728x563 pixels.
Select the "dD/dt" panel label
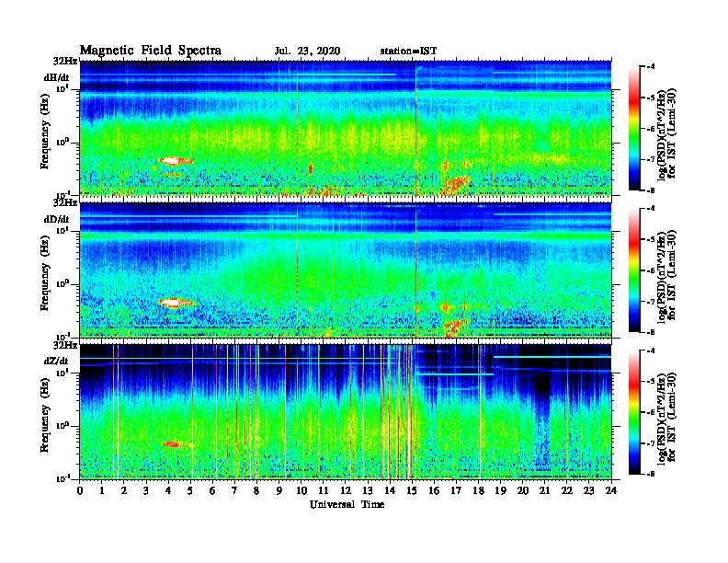(57, 219)
